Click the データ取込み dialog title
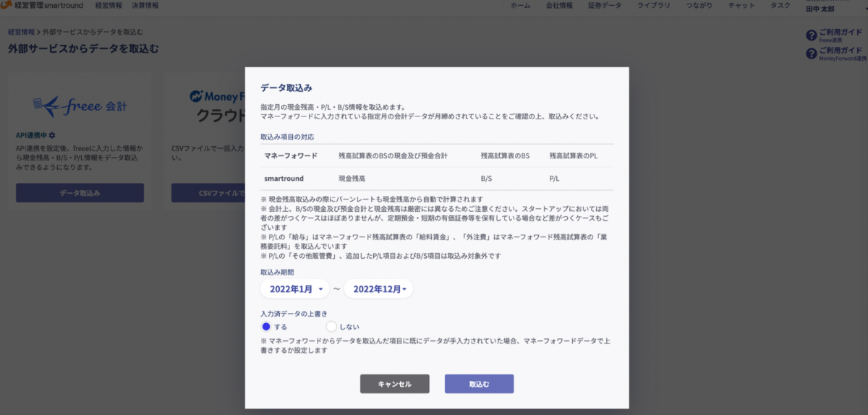 pos(286,87)
